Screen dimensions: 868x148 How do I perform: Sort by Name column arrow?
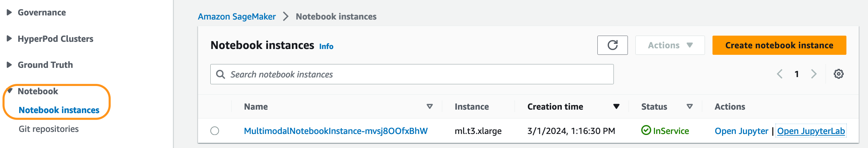coord(430,107)
